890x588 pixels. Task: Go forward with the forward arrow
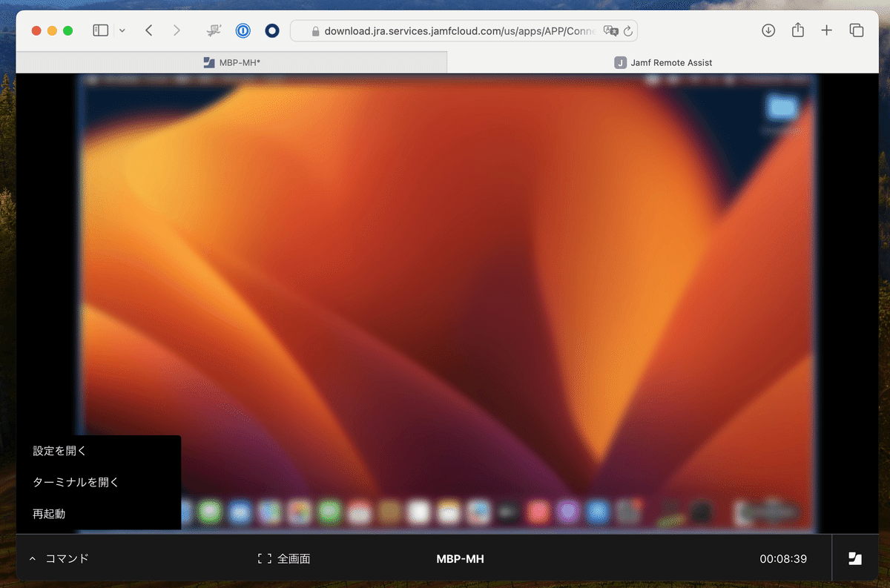(x=176, y=30)
